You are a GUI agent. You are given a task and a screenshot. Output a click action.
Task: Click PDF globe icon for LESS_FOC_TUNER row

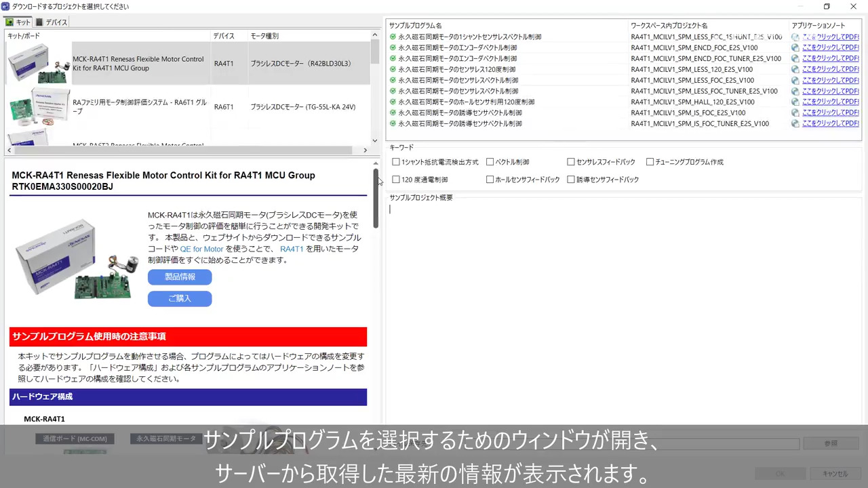[795, 91]
